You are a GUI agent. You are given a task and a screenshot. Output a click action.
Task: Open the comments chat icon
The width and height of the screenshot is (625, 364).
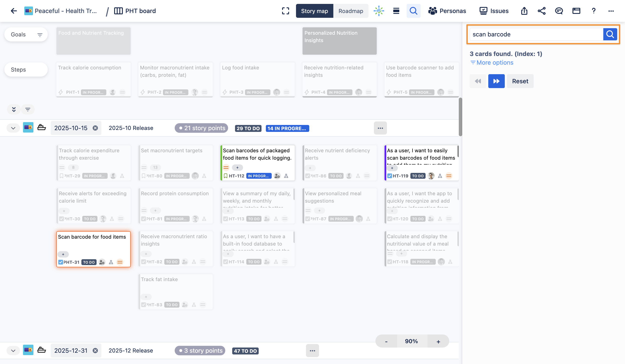[x=559, y=11]
